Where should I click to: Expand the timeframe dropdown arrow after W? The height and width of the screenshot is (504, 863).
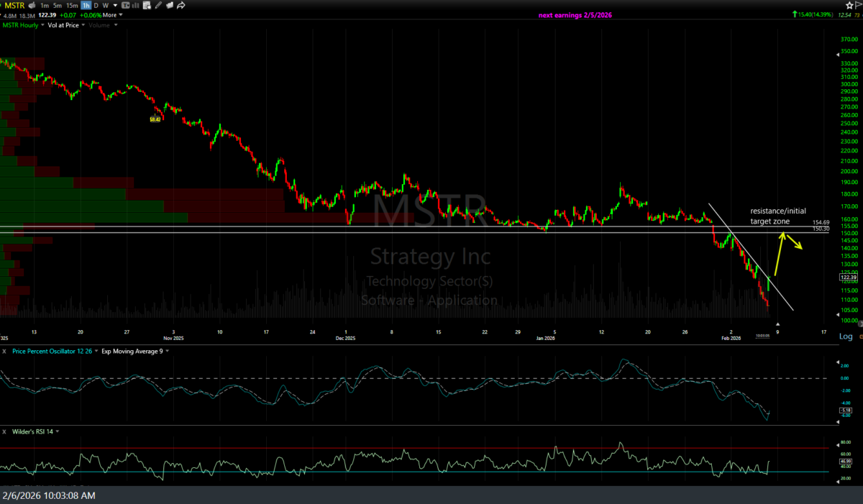tap(115, 6)
